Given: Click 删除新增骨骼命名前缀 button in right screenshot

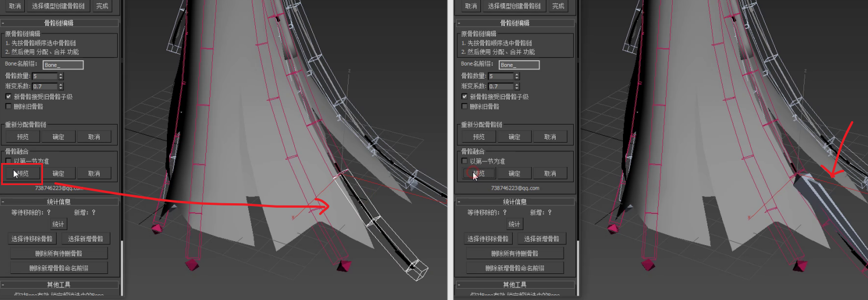Looking at the screenshot, I should coord(515,268).
